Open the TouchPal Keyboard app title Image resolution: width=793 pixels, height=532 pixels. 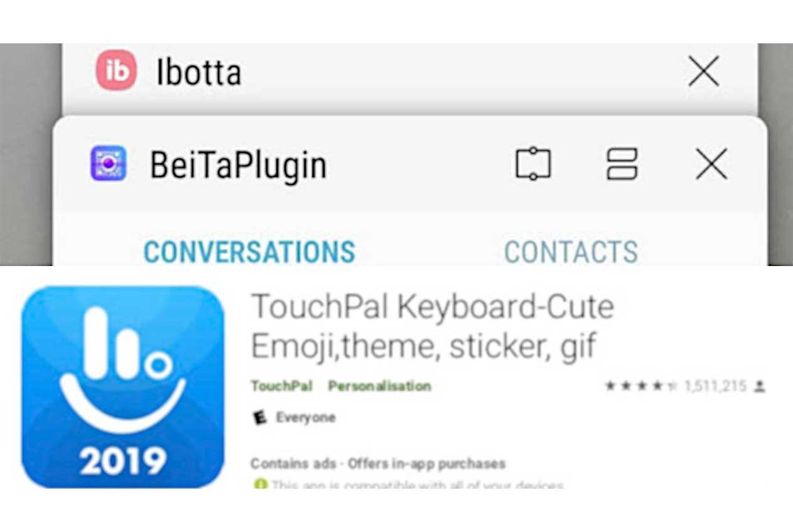[432, 326]
